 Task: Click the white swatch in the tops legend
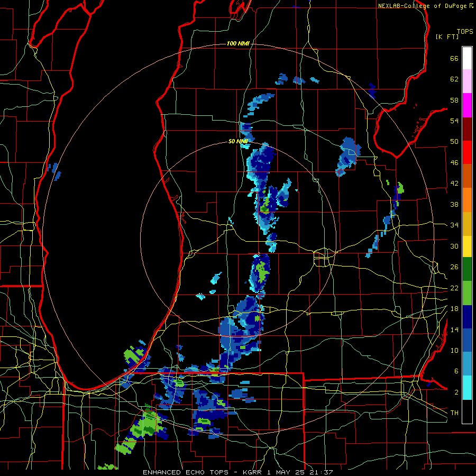click(467, 58)
